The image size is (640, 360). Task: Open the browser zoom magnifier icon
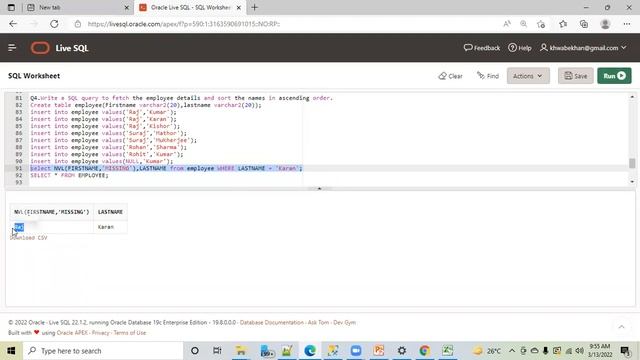[523, 24]
